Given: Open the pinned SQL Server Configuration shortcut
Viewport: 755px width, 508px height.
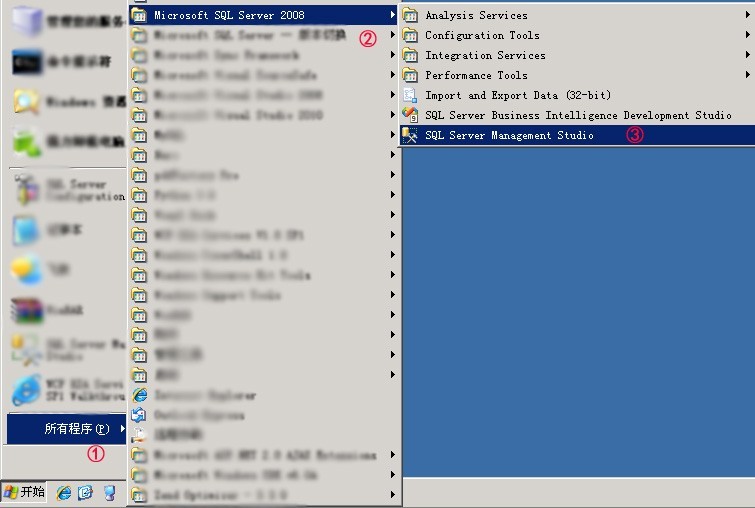Looking at the screenshot, I should click(67, 191).
